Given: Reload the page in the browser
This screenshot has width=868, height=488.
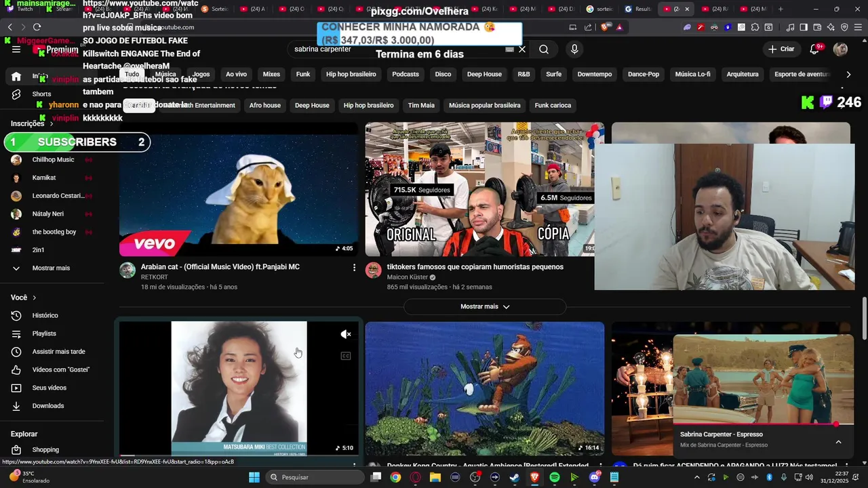Looking at the screenshot, I should point(37,27).
